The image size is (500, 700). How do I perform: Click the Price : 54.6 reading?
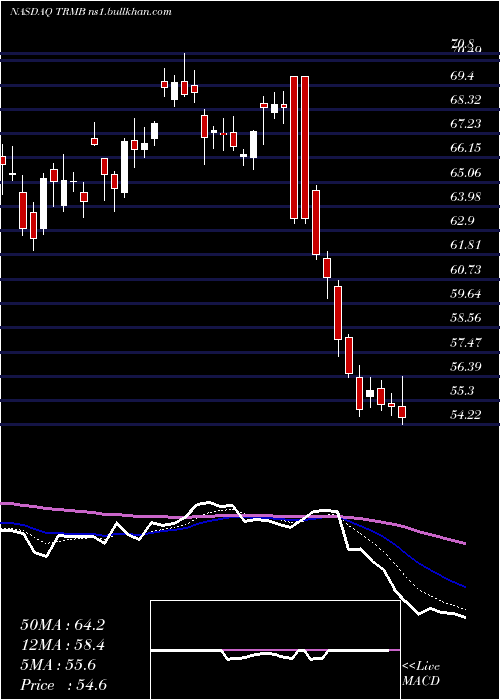point(63,685)
